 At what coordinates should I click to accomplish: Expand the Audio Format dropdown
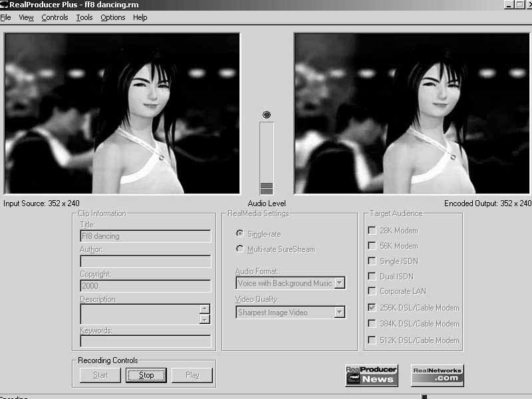339,283
